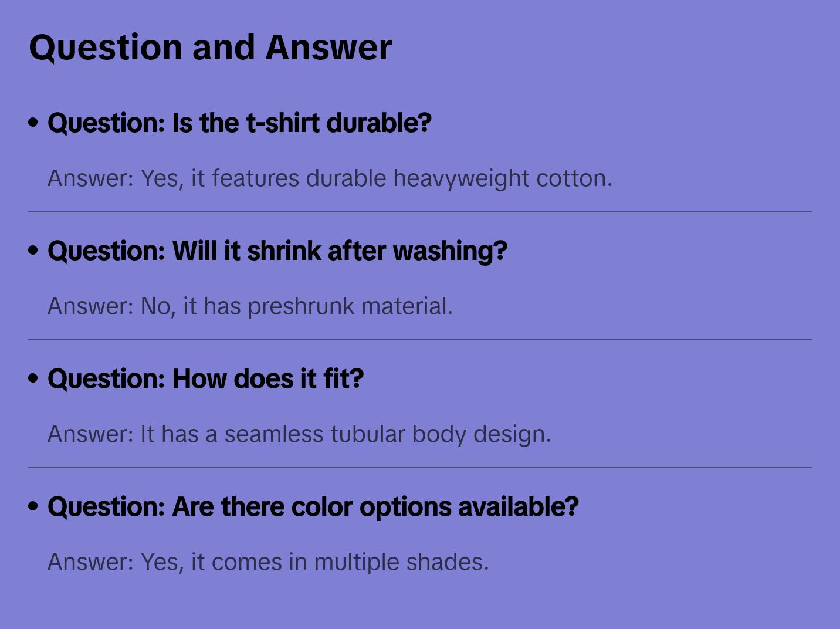Click the question 'Is the t-shirt durable?'
The width and height of the screenshot is (840, 629).
239,123
